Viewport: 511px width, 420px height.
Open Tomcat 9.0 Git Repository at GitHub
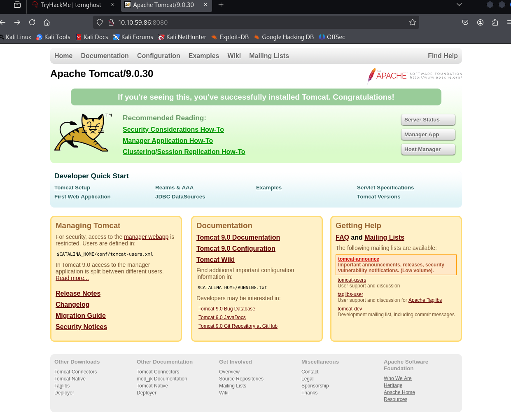[x=238, y=326]
